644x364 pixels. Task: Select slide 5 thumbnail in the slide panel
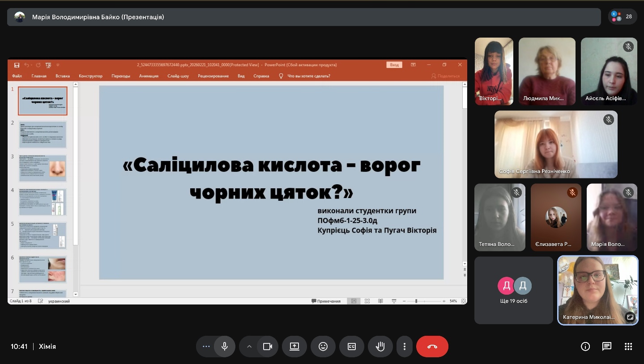[43, 235]
